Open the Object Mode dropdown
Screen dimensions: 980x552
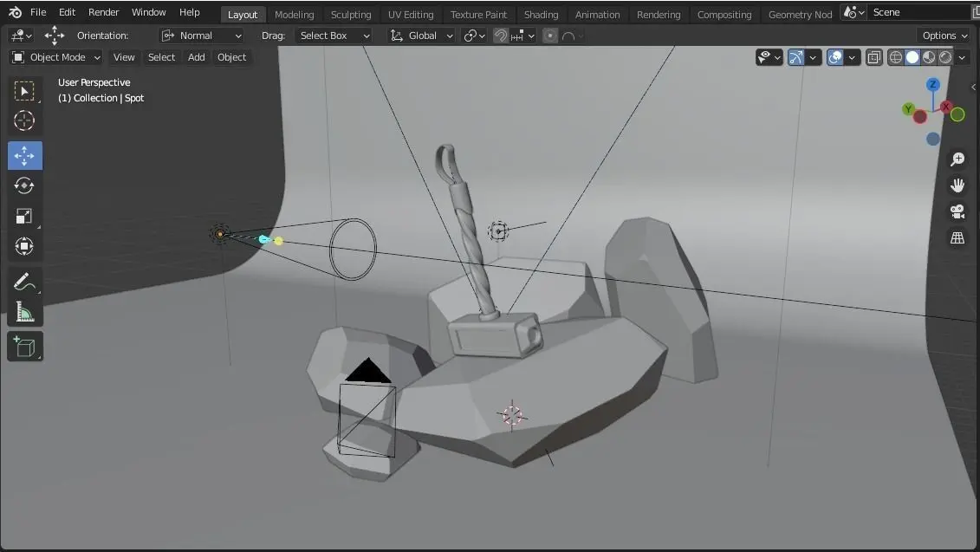pos(56,57)
